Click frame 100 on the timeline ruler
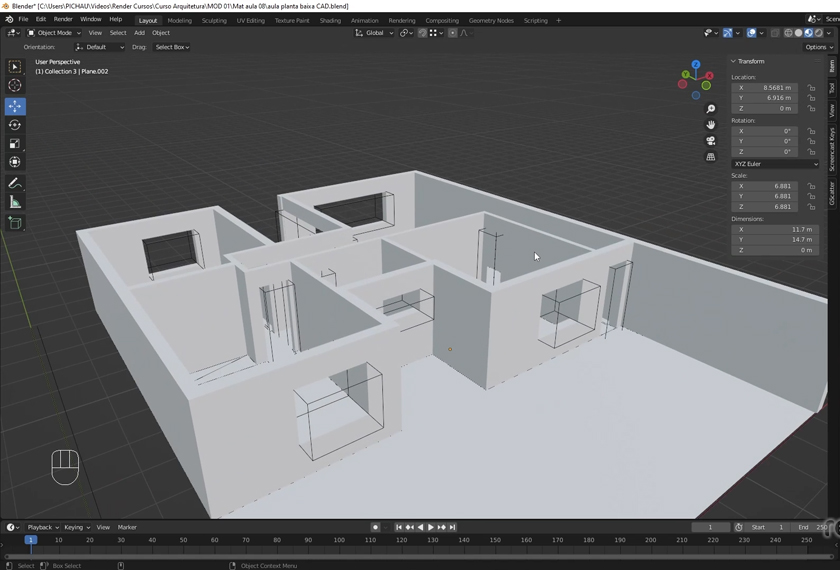 (x=339, y=540)
